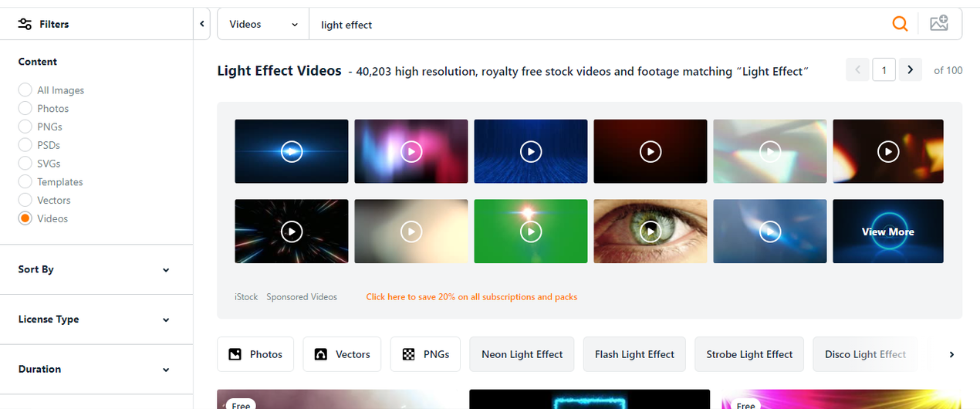This screenshot has width=980, height=409.
Task: Click the Content section heading
Action: tap(38, 62)
